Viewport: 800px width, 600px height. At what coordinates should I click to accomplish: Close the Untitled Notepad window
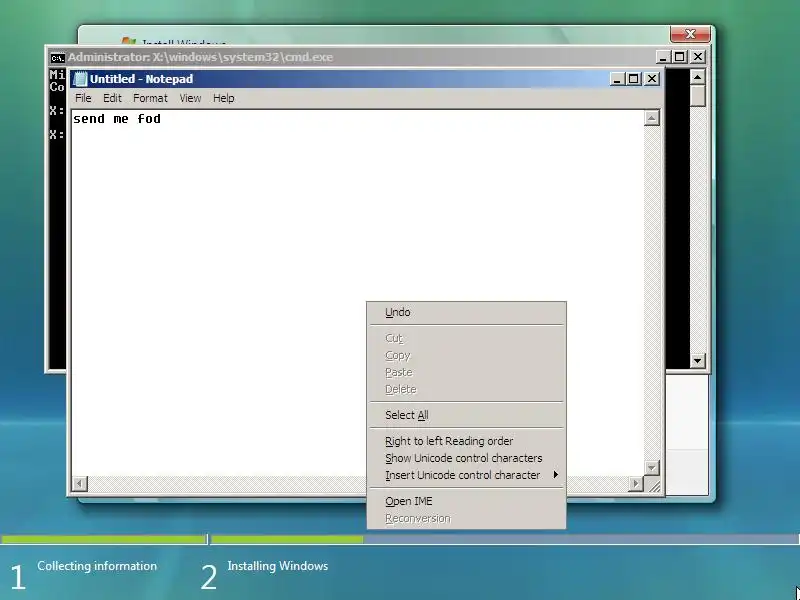pos(652,79)
